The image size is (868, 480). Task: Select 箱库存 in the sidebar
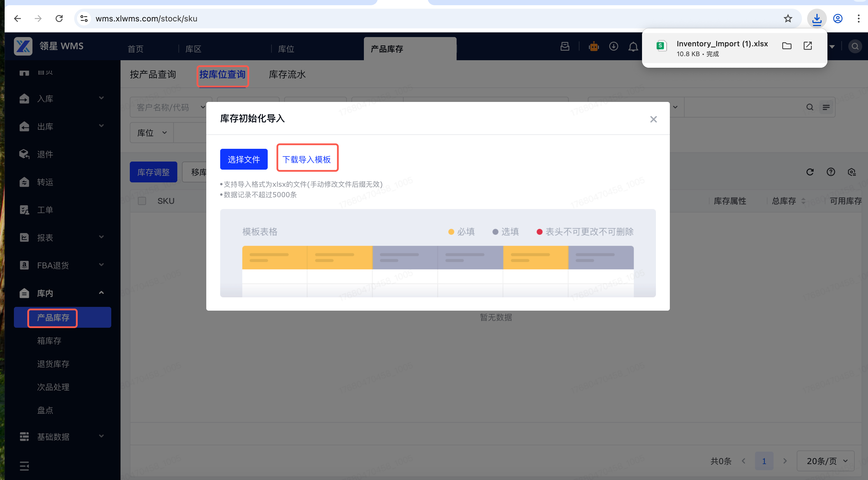point(49,341)
